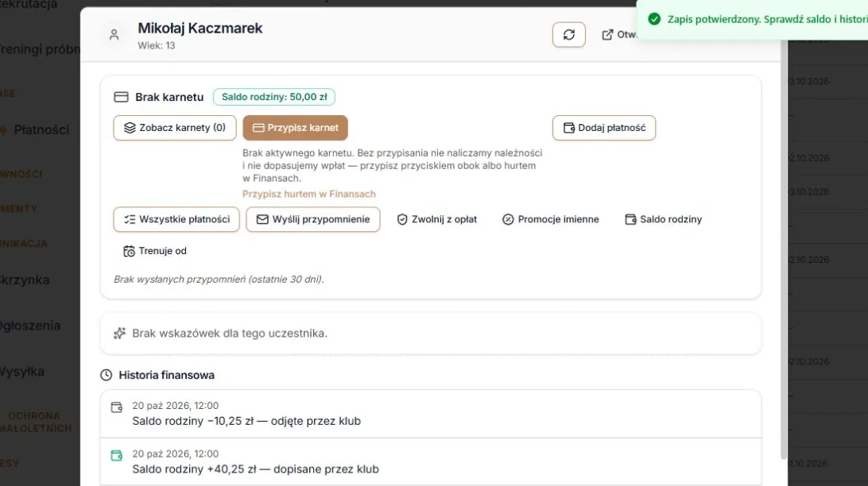Screen dimensions: 868x486
Task: Click the Wiek: 13 text
Action: (x=156, y=46)
